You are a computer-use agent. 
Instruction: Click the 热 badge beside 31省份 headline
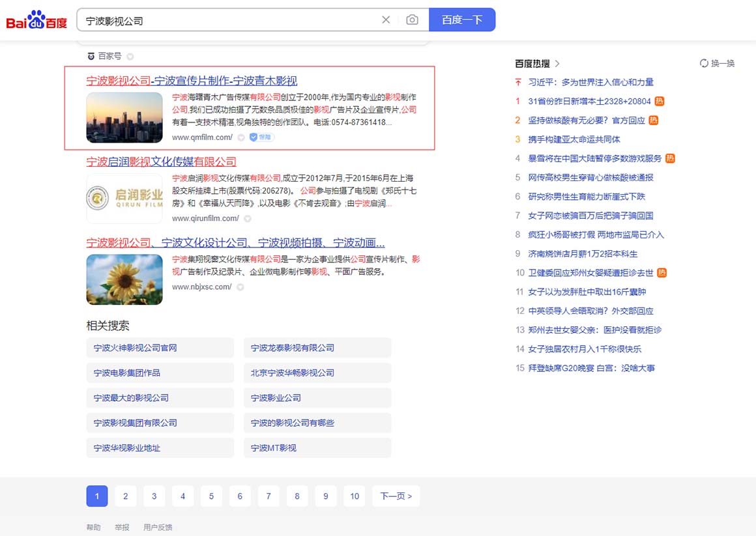660,101
